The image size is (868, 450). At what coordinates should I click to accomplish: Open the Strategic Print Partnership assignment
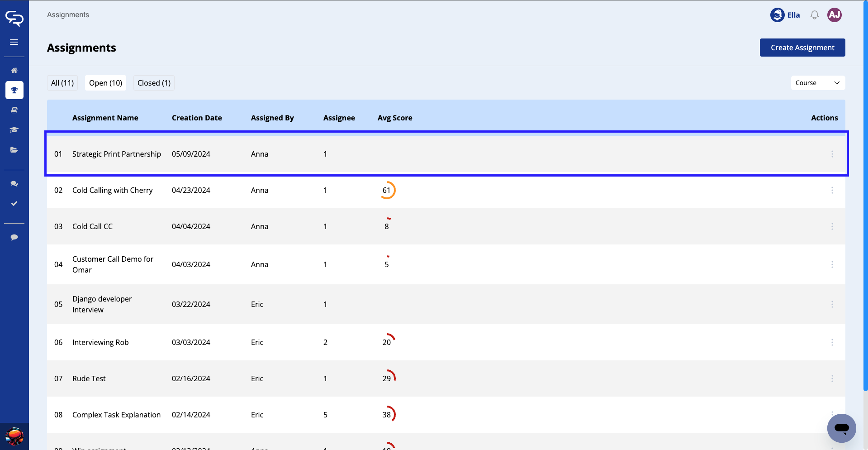pyautogui.click(x=116, y=154)
